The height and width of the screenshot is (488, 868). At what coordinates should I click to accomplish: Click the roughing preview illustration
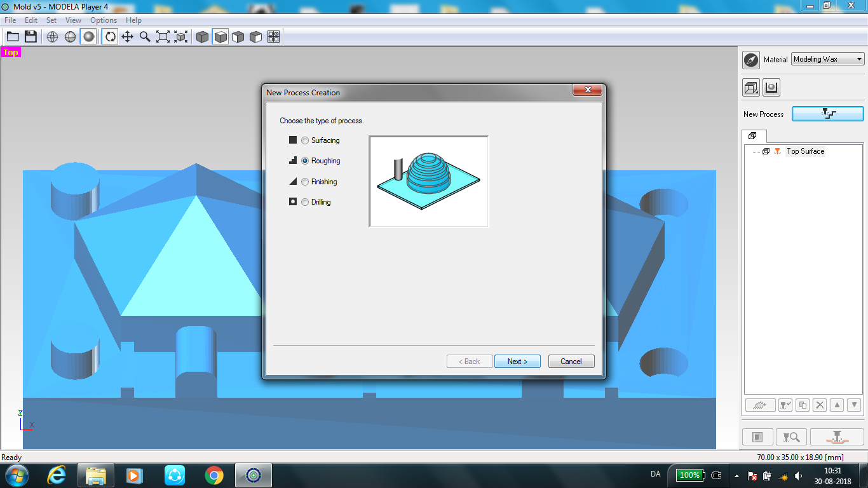[429, 181]
